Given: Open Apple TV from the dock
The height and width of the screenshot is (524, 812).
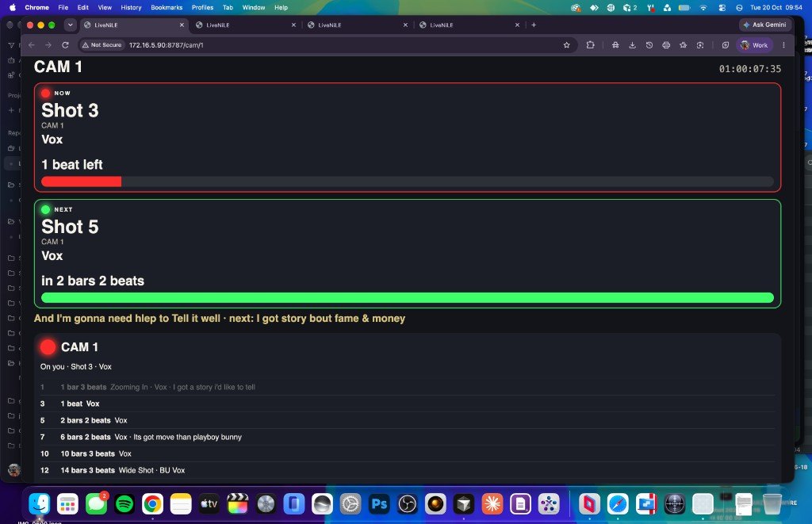Looking at the screenshot, I should pyautogui.click(x=209, y=503).
